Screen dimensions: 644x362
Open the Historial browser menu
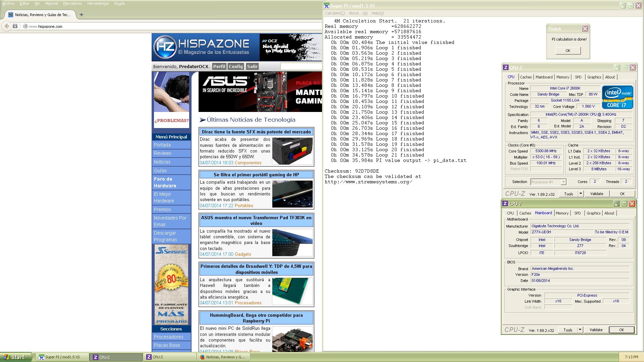tap(51, 3)
